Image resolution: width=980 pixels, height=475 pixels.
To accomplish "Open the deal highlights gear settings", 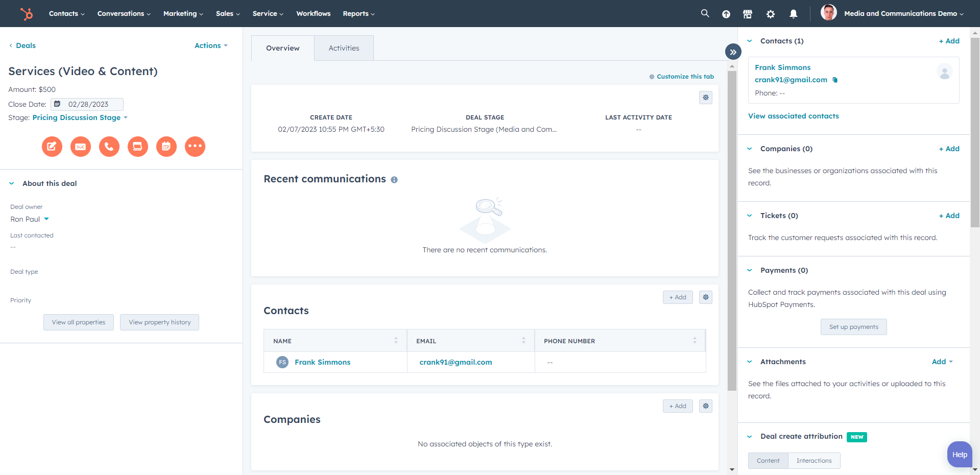I will [705, 97].
